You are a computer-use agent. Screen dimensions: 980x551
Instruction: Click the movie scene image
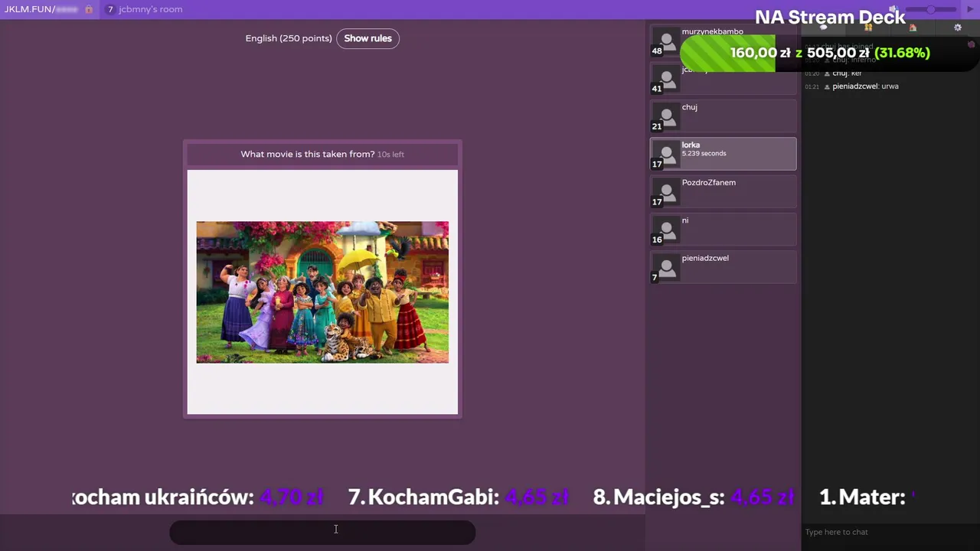322,292
